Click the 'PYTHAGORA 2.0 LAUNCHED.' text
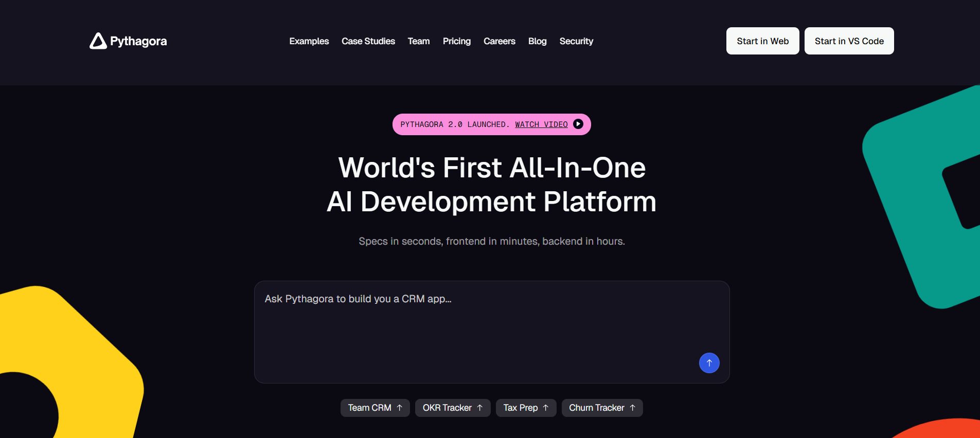The height and width of the screenshot is (438, 980). tap(455, 124)
